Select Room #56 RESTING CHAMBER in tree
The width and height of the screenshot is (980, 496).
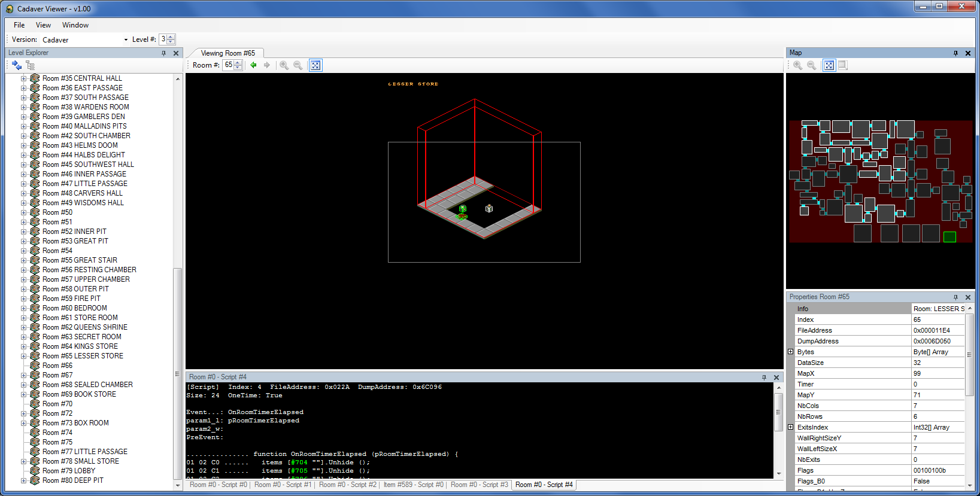pos(89,270)
